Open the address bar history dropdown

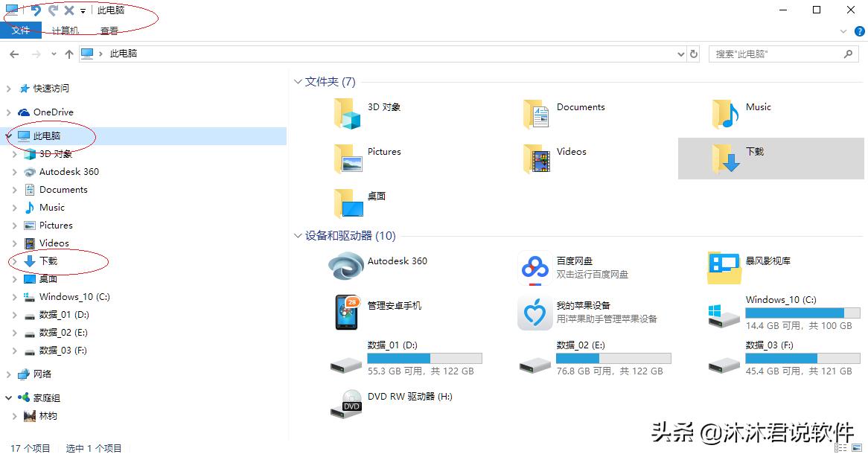tap(680, 54)
